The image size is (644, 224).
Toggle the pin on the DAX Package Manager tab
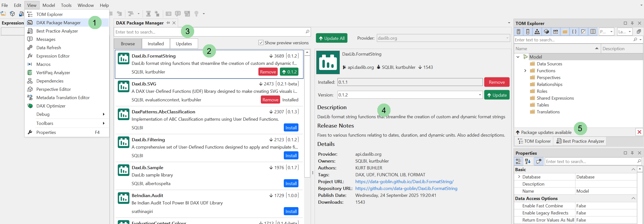(169, 23)
